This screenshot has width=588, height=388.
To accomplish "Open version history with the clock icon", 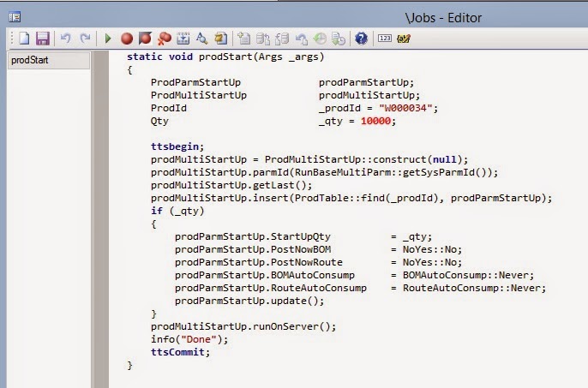I will [320, 39].
